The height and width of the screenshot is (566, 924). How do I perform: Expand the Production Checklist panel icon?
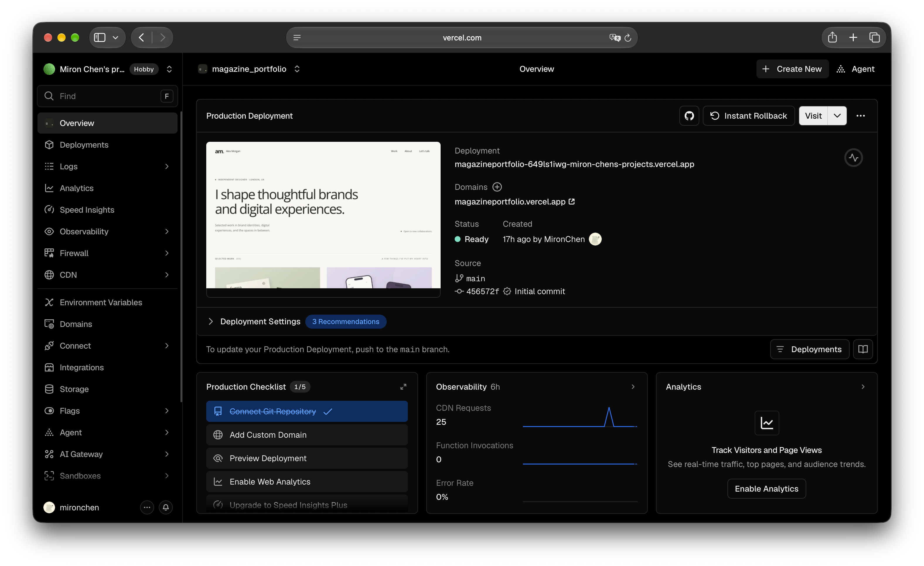(403, 387)
